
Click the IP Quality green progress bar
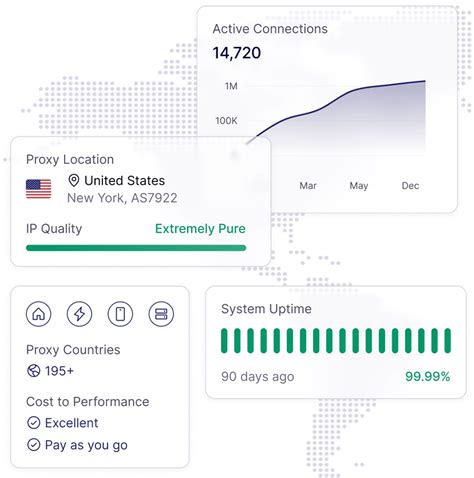[136, 248]
